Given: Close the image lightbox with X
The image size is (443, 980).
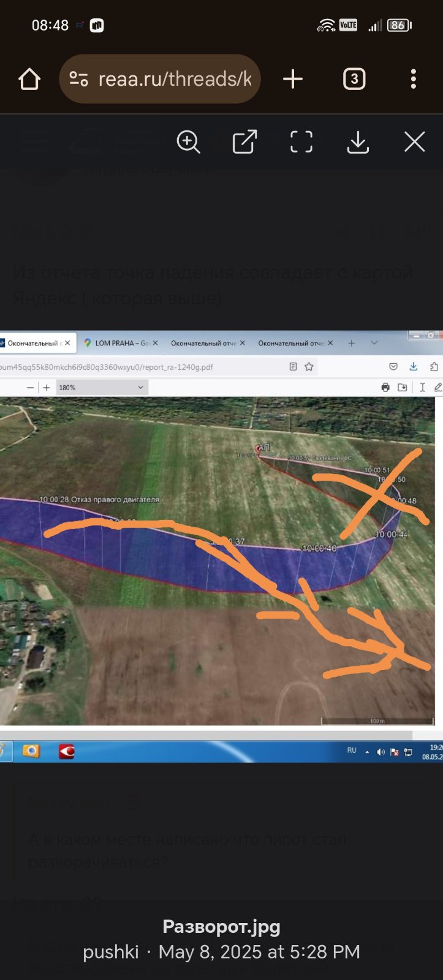Looking at the screenshot, I should [414, 142].
